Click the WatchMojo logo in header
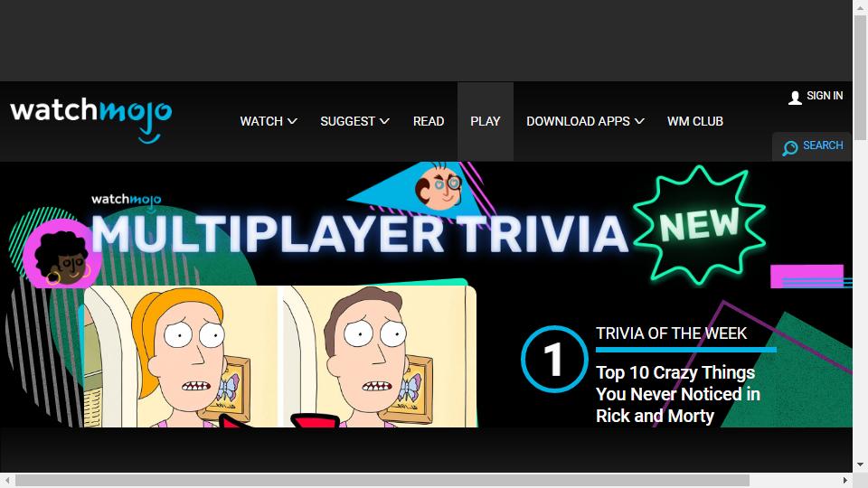 [x=90, y=119]
